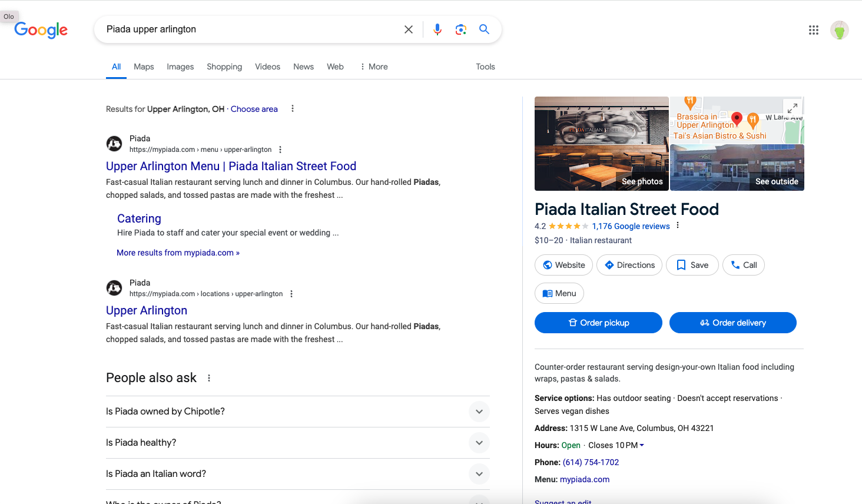Open the 'Upper Arlington' locations result
Image resolution: width=862 pixels, height=504 pixels.
click(147, 310)
